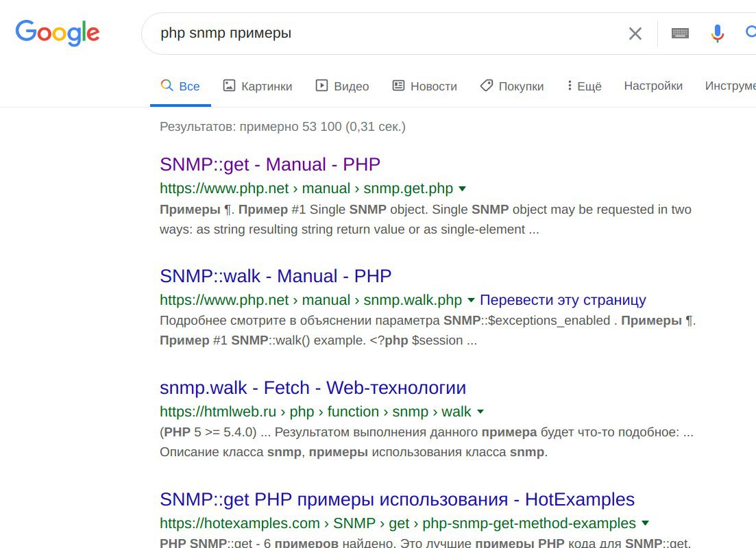756x548 pixels.
Task: Open the on-screen keyboard icon
Action: (x=680, y=34)
